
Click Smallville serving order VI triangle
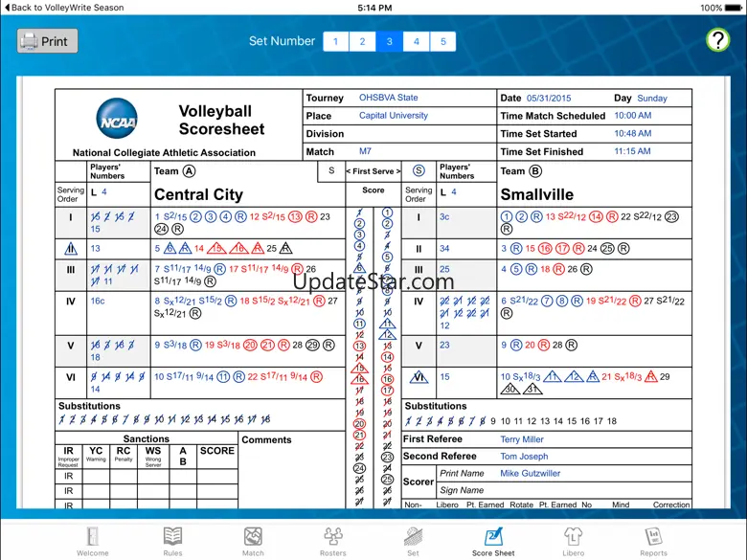point(419,377)
